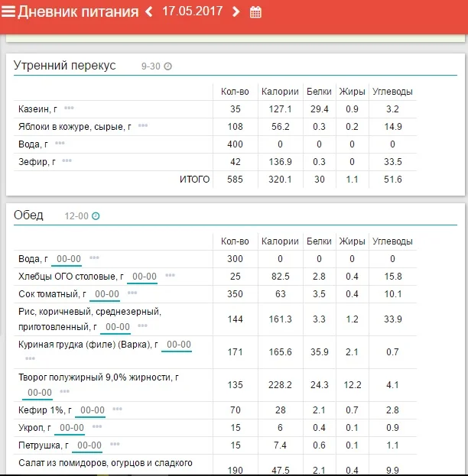Screen dimensions: 468x476
Task: Open options dots for Рис коричневый
Action: click(142, 325)
